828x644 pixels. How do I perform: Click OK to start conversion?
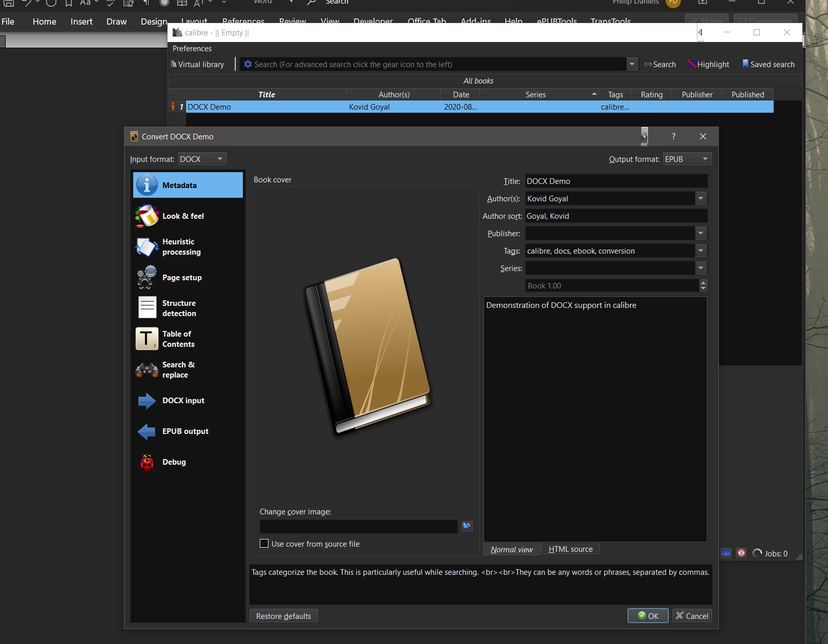point(648,615)
